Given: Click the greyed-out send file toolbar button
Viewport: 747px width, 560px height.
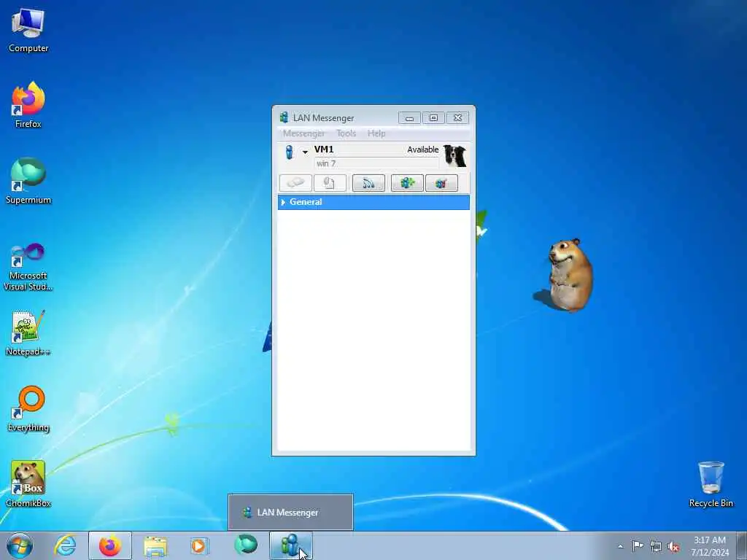Looking at the screenshot, I should (330, 183).
